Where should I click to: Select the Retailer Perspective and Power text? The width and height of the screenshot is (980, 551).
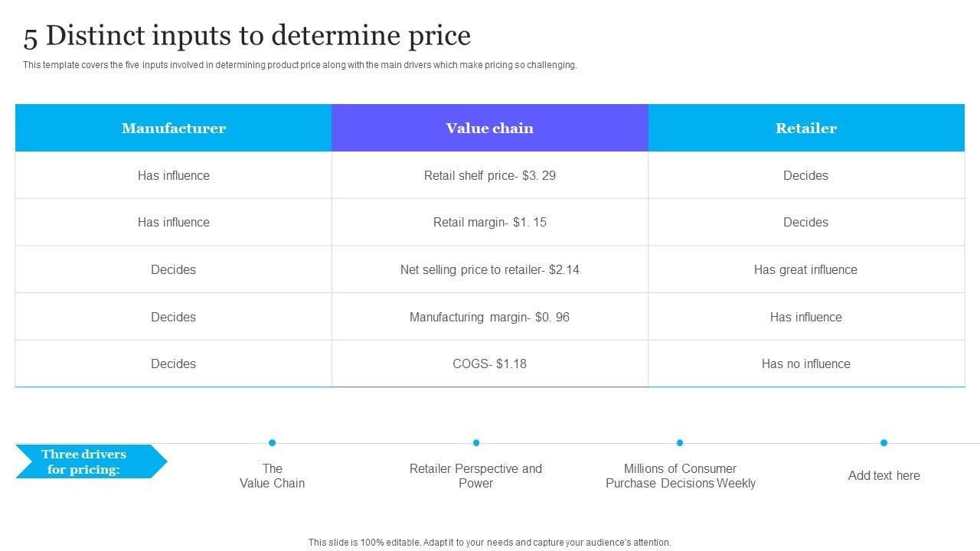(x=475, y=475)
